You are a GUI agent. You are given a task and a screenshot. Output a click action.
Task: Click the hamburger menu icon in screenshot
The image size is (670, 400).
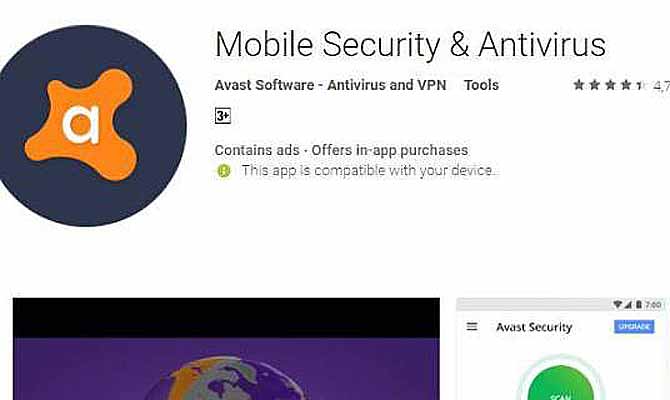point(472,327)
